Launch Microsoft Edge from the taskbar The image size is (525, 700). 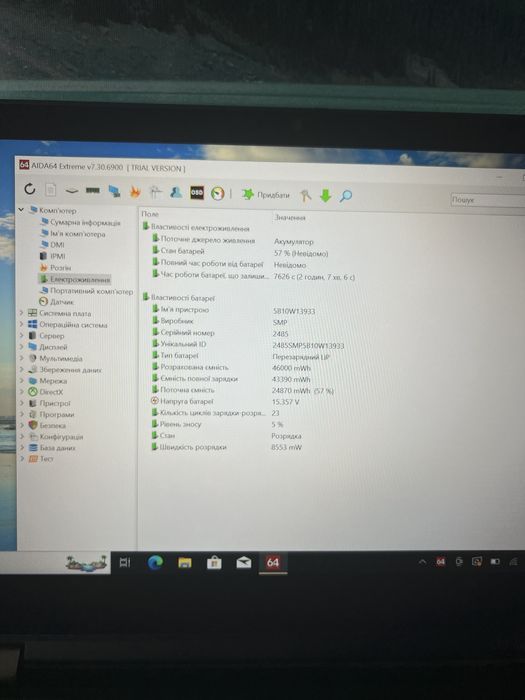coord(155,562)
